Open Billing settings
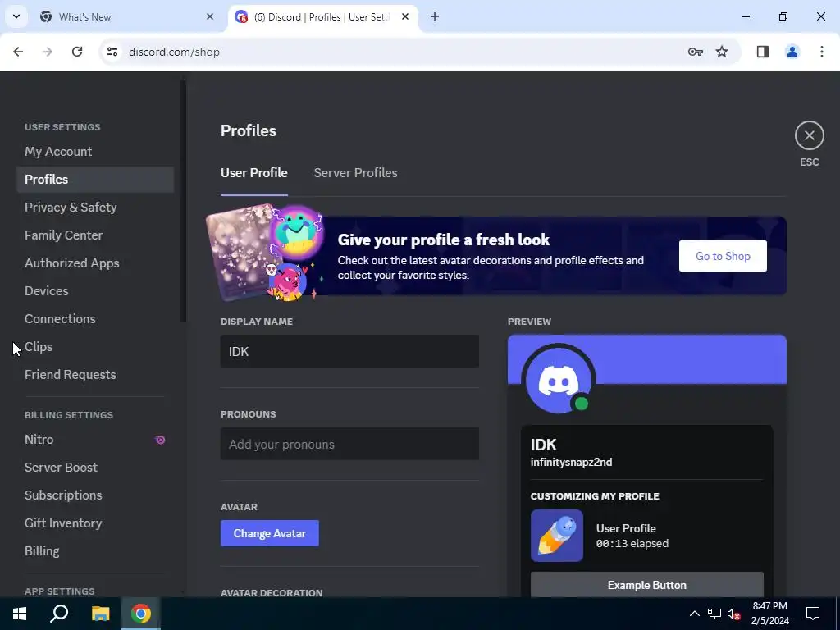Screen dimensions: 840x630 (95, 550)
